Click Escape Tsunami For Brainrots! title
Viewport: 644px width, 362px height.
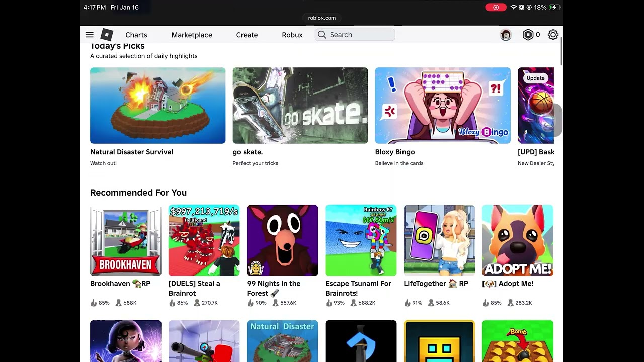[x=358, y=288]
